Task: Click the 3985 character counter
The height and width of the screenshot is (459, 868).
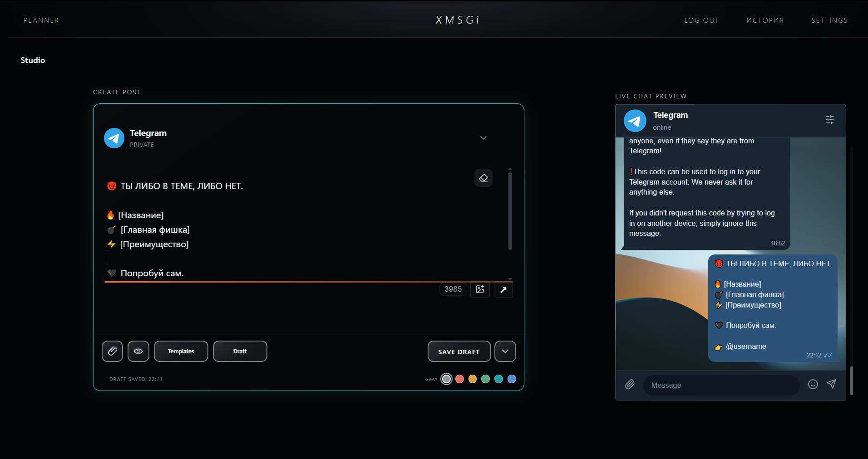Action: click(x=453, y=289)
